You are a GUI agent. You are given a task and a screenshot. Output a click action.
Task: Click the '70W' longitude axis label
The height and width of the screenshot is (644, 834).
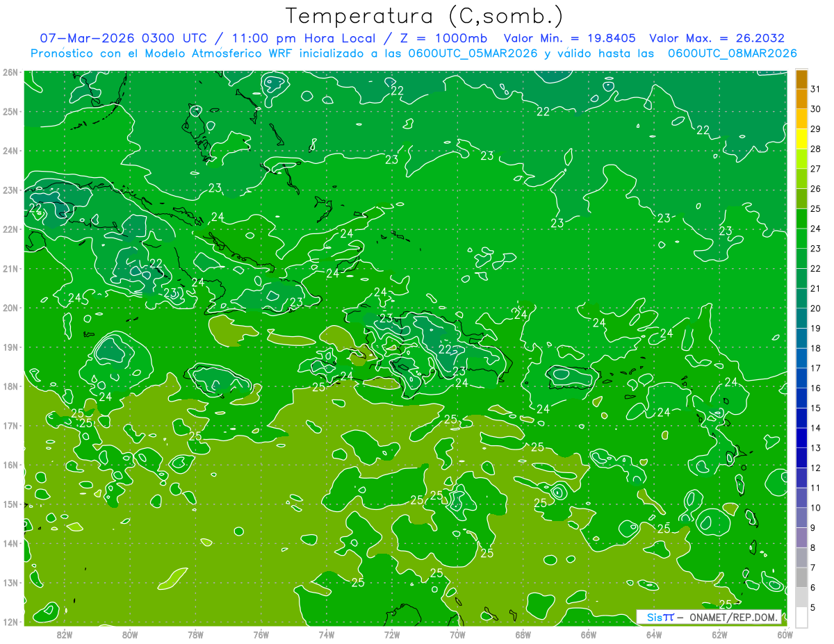(x=457, y=634)
